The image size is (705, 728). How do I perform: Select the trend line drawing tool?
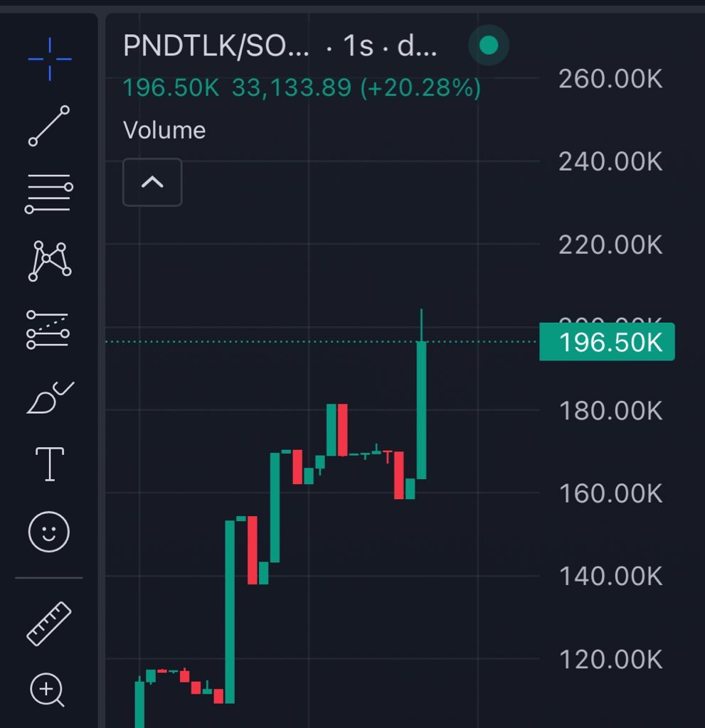coord(49,126)
